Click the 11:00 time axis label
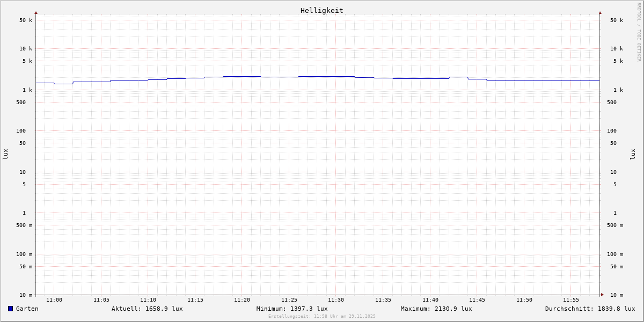This screenshot has width=644, height=322. [54, 300]
